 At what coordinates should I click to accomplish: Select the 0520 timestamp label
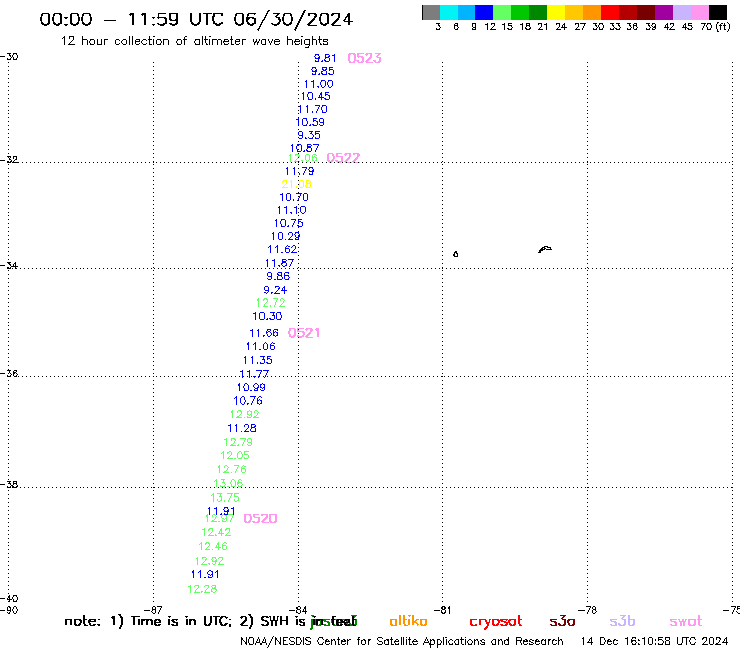(260, 518)
